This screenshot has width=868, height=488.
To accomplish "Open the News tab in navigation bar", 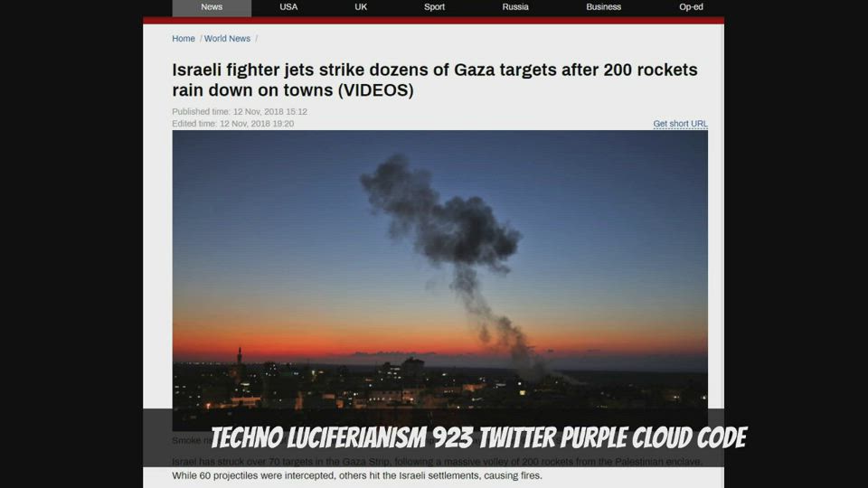I will click(212, 7).
